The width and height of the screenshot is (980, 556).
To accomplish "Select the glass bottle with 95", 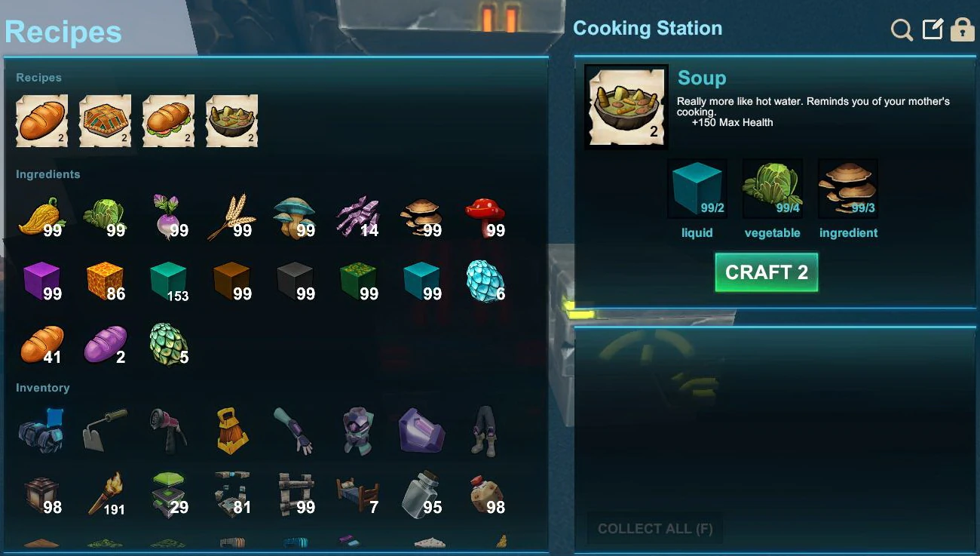I will (x=422, y=494).
